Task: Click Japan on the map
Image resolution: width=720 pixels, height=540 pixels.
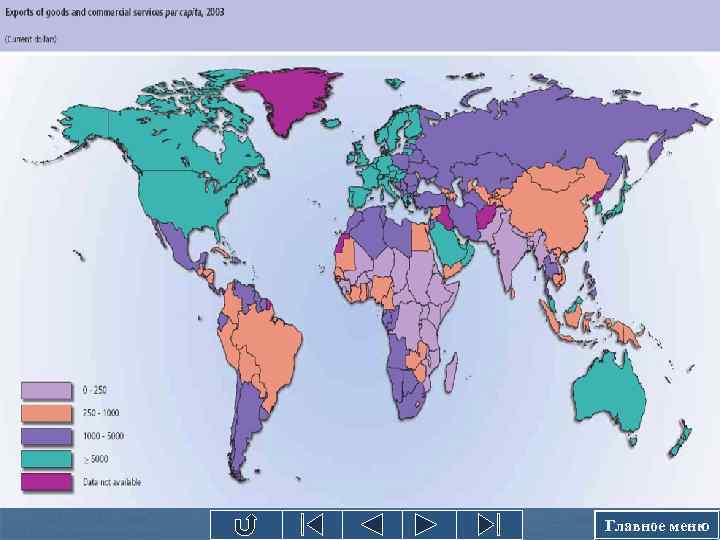Action: pos(618,204)
